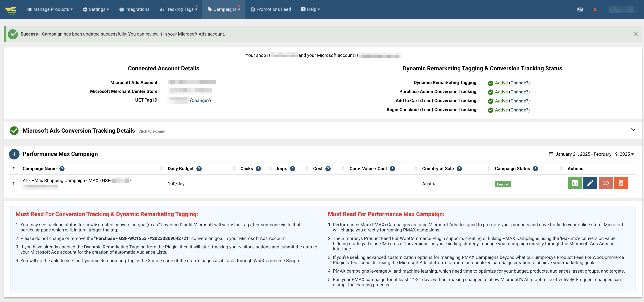644x302 pixels.
Task: Delete the AT PMax campaign with the trash button
Action: (x=621, y=183)
